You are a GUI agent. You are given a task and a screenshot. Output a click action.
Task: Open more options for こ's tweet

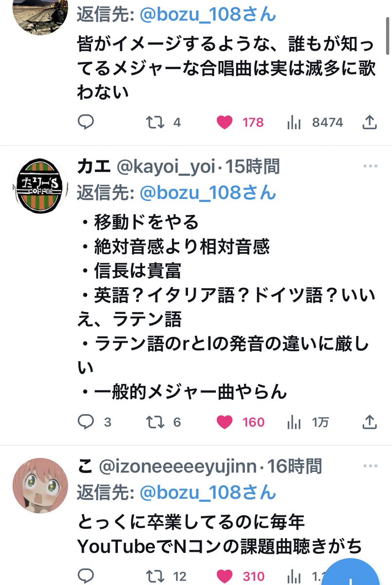(x=371, y=466)
